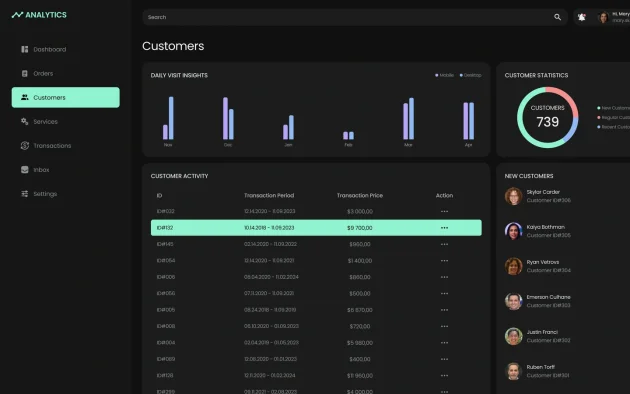Toggle Regular Customers legend entry
Viewport: 630px width, 394px height.
point(614,118)
